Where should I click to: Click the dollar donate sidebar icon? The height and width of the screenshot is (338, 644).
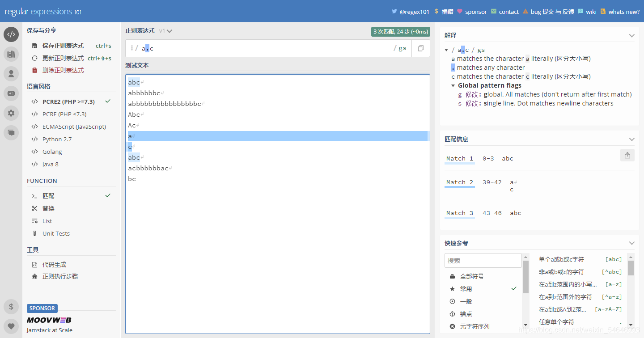click(x=11, y=307)
